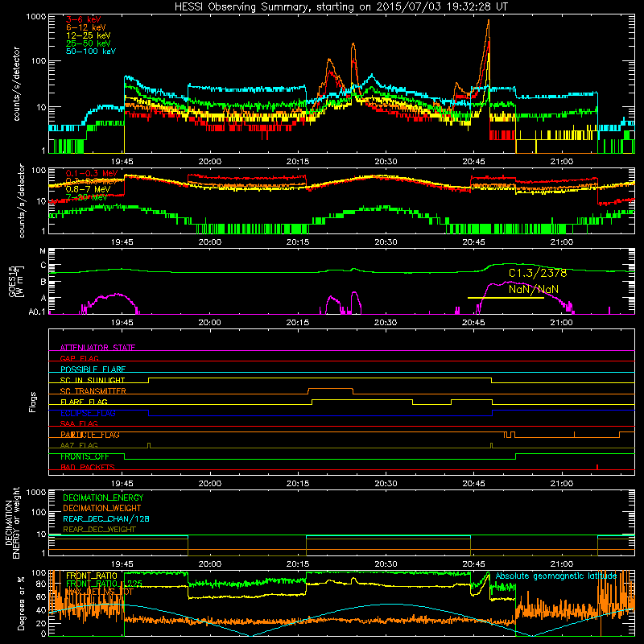Click the 19:45 tick below the MeV panel
The width and height of the screenshot is (644, 644).
tap(122, 242)
